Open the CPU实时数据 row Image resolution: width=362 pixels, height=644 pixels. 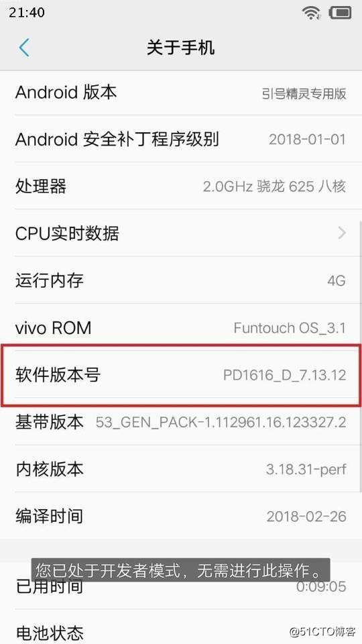point(181,233)
